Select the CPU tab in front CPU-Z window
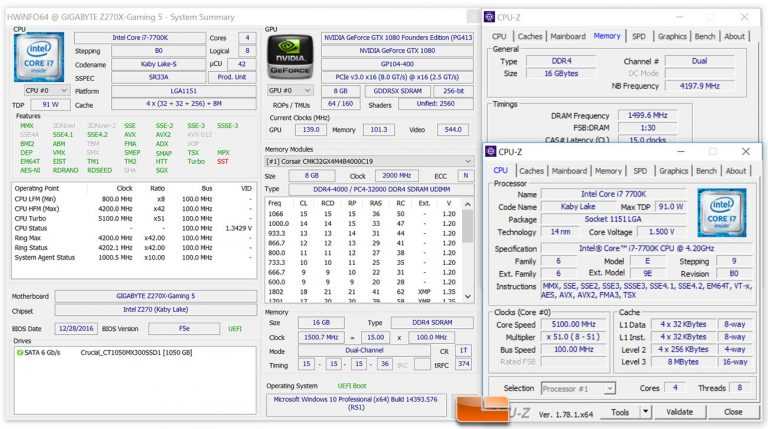768x429 pixels. click(501, 170)
